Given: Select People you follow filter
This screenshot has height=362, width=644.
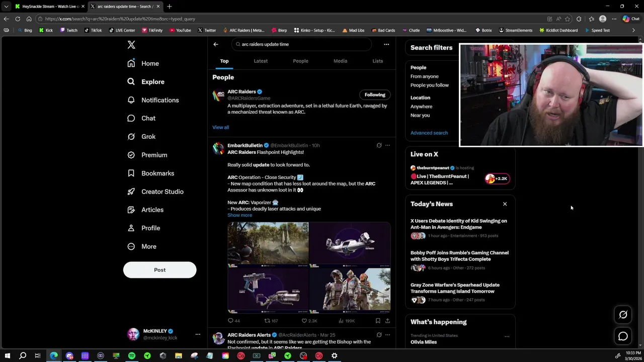Looking at the screenshot, I should point(429,85).
